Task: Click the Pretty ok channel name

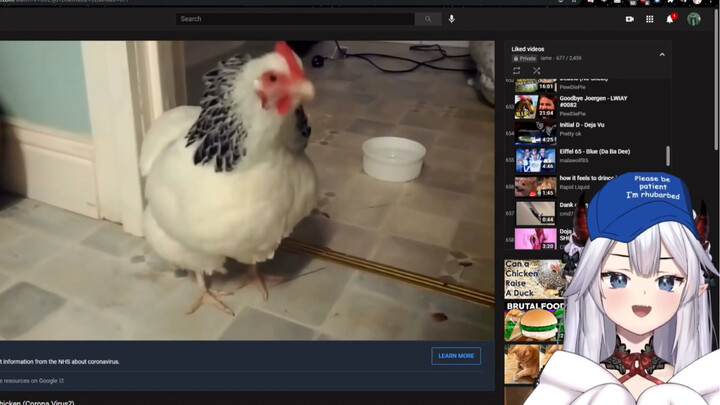Action: 570,134
